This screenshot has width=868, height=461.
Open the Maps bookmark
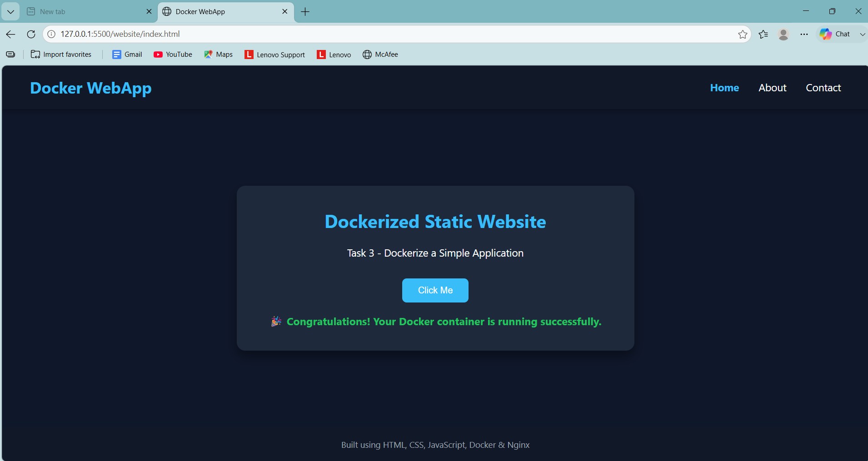click(218, 55)
